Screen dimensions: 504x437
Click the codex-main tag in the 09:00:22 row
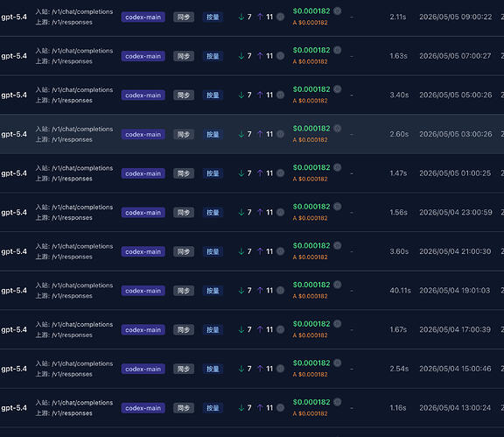[143, 17]
